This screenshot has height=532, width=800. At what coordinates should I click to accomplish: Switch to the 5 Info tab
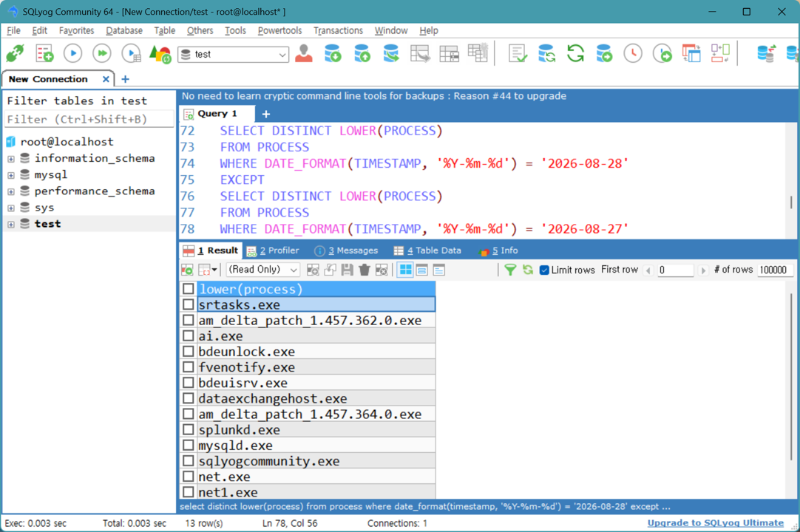(499, 250)
